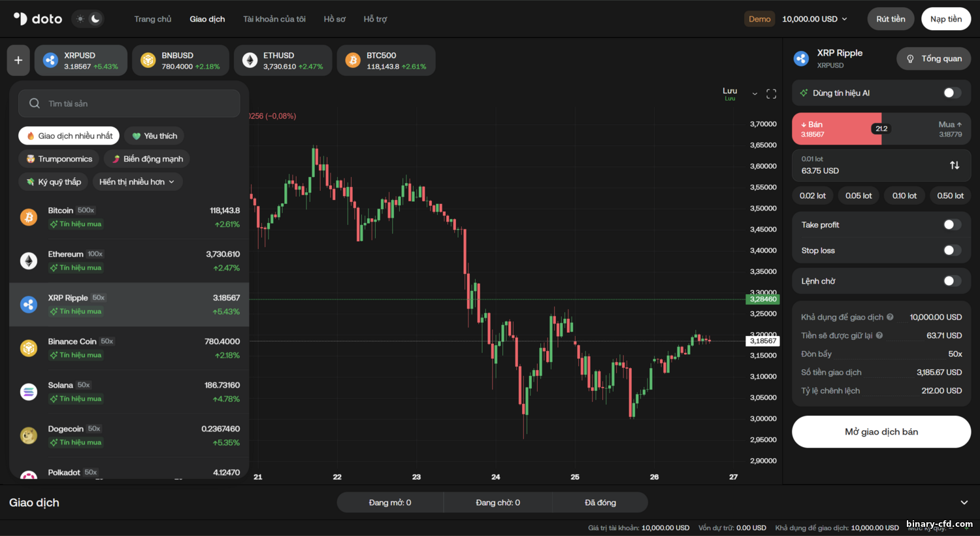Switch to dark mode moon icon
This screenshot has height=536, width=980.
pos(95,19)
